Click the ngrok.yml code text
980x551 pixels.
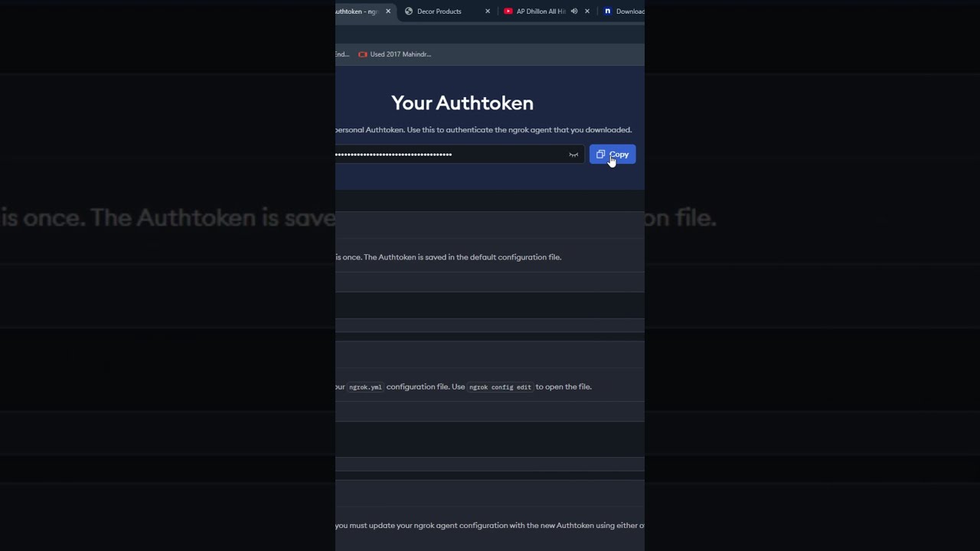coord(365,387)
